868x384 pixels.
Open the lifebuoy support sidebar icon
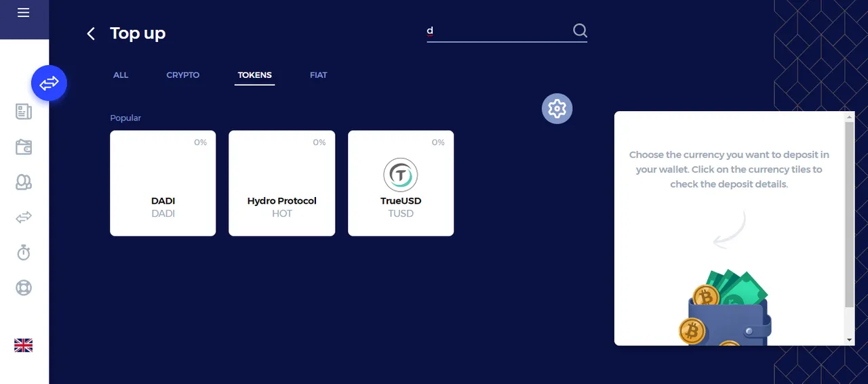click(24, 288)
